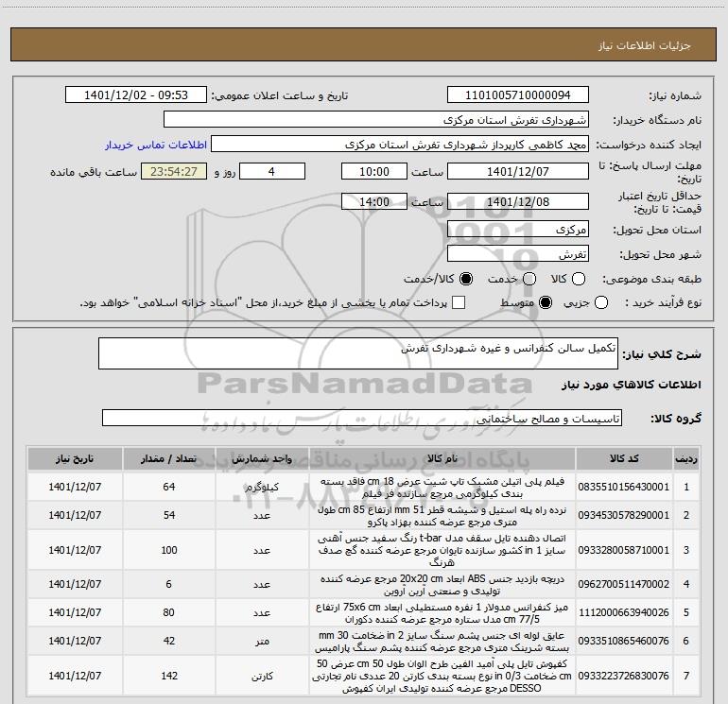Click the تاریخ نیاز column header
Image resolution: width=728 pixels, height=704 pixels.
[x=75, y=459]
